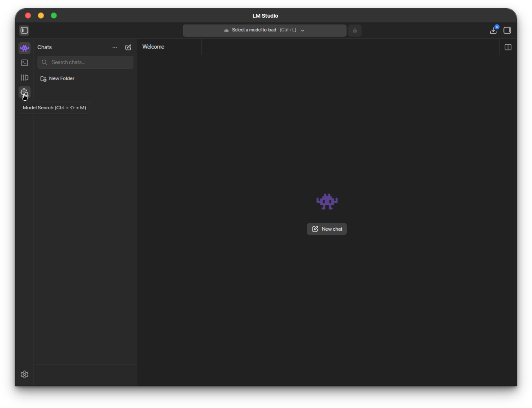Click the new chat pencil icon beside Chats
The image size is (532, 408).
click(128, 47)
